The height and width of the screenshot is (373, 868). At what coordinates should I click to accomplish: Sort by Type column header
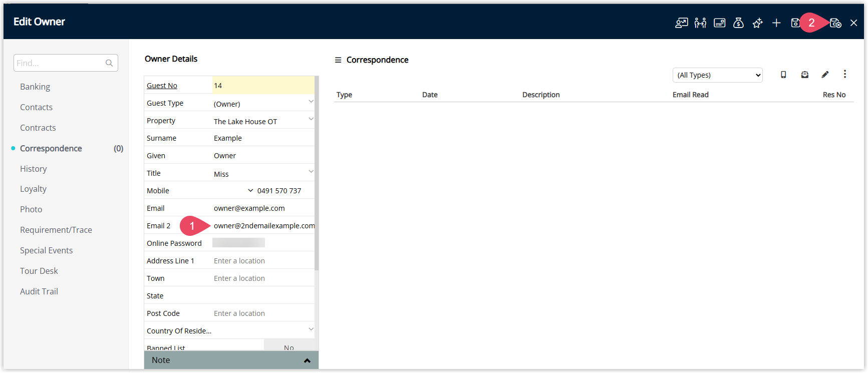click(x=344, y=95)
